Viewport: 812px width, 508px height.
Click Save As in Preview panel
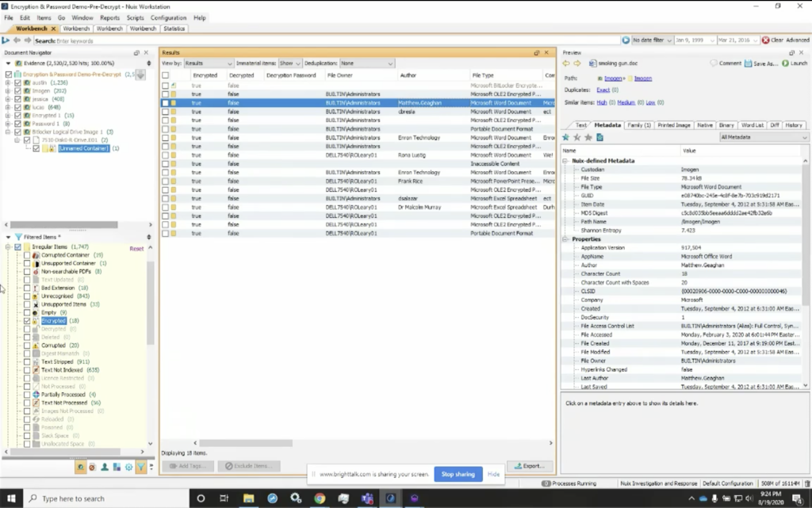[x=761, y=63]
